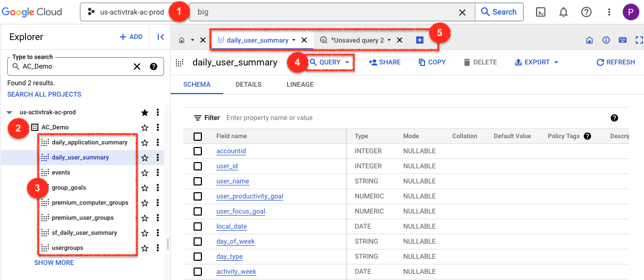Viewport: 644px width, 280px height.
Task: Select the AC_Demo dataset
Action: tap(55, 127)
